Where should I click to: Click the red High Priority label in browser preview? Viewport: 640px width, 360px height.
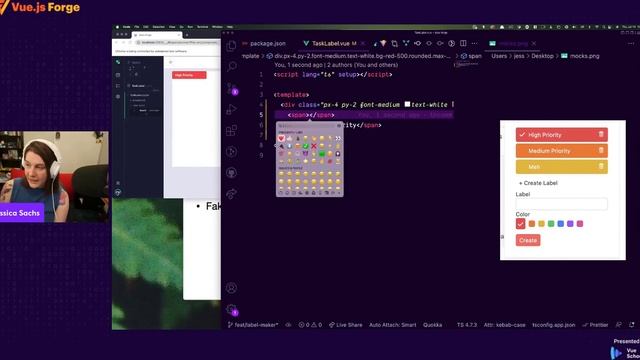tap(189, 75)
